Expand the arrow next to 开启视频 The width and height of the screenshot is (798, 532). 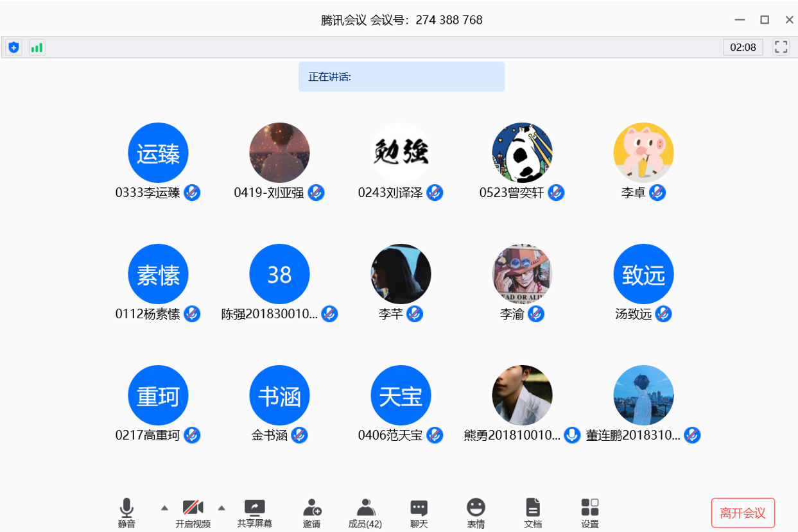click(x=221, y=508)
